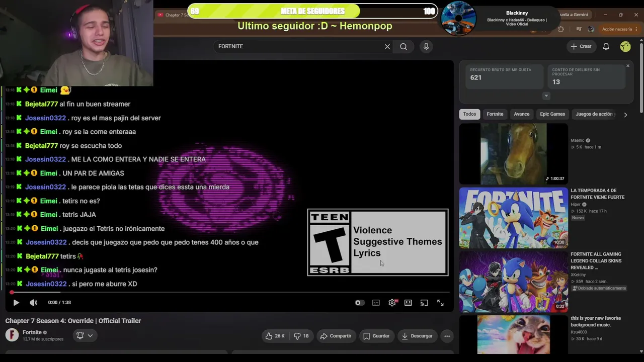This screenshot has height=362, width=644.
Task: Cast the video to a TV
Action: [x=424, y=303]
